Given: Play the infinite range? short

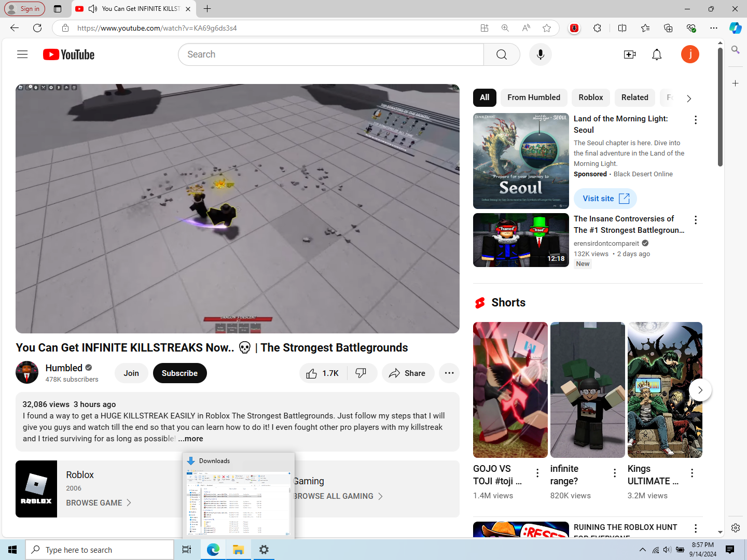Looking at the screenshot, I should pos(588,390).
